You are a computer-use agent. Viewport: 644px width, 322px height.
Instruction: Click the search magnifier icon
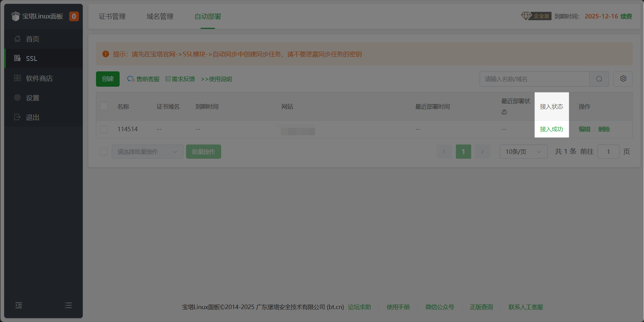(x=599, y=79)
